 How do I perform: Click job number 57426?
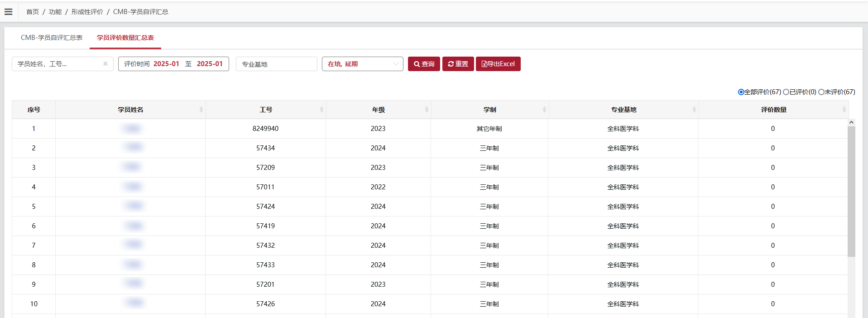[x=265, y=304]
